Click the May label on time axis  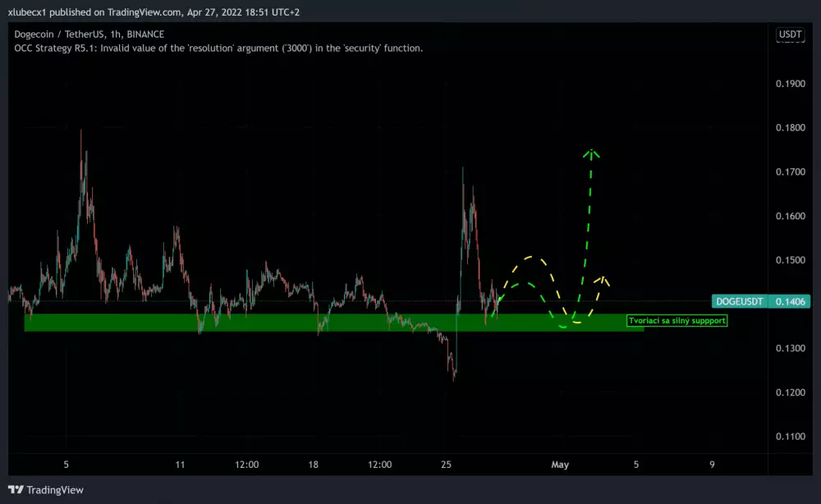click(x=560, y=465)
